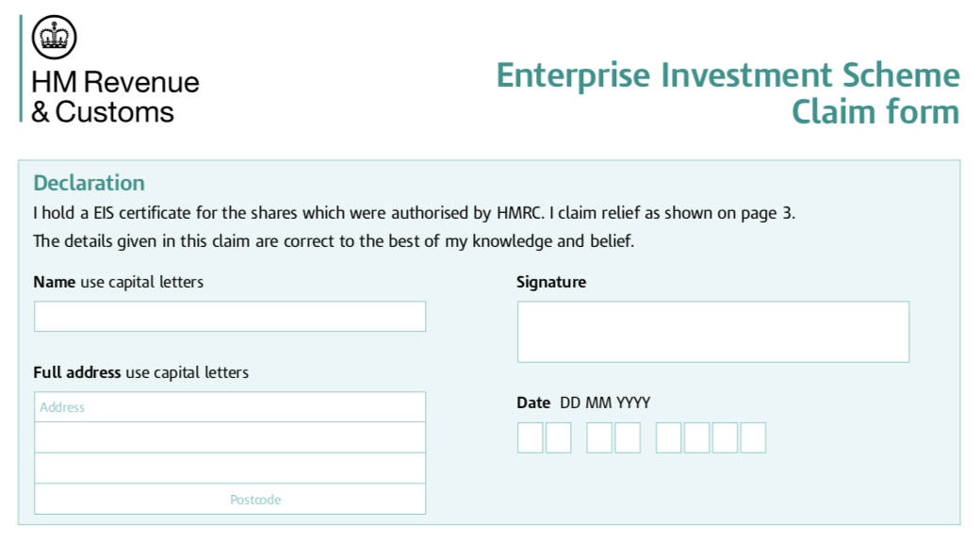Click the third year digit box
Viewport: 980px width, 543px height.
pos(725,438)
